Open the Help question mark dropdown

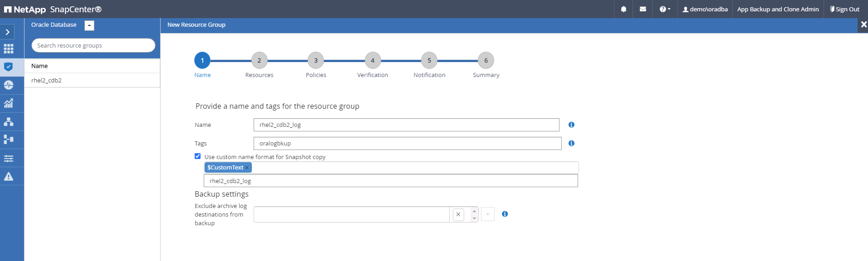click(665, 9)
